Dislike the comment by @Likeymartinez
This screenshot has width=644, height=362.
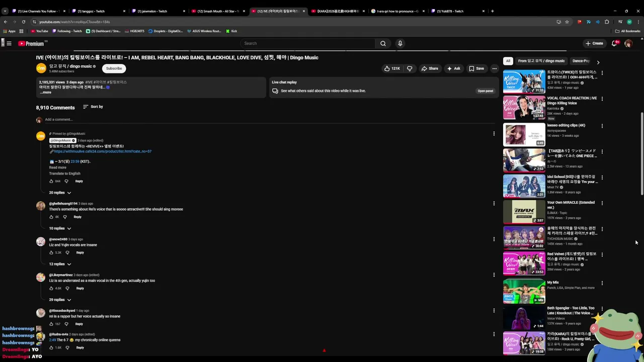coord(67,288)
